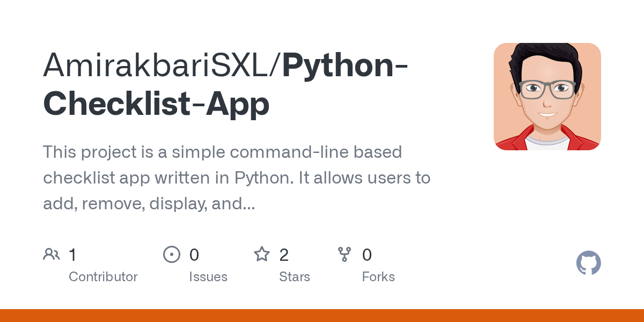
Task: Click the forks count number 0
Action: 367,255
